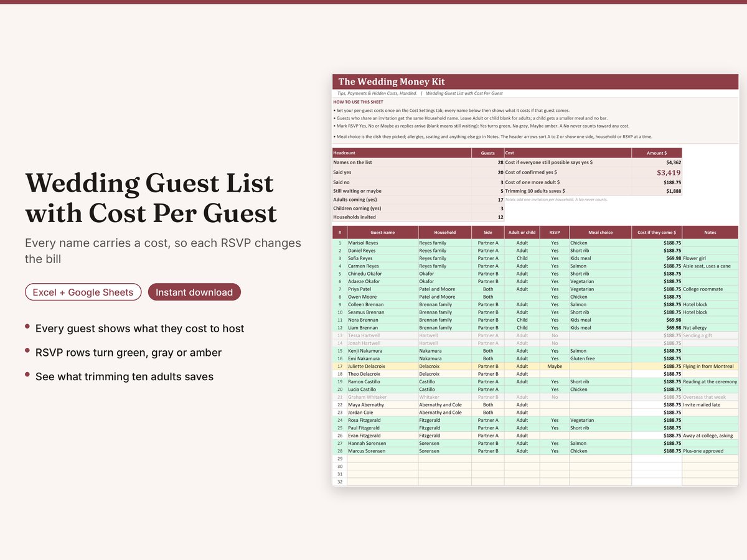Select the Headcount summary header
This screenshot has height=560, width=747.
pos(402,152)
